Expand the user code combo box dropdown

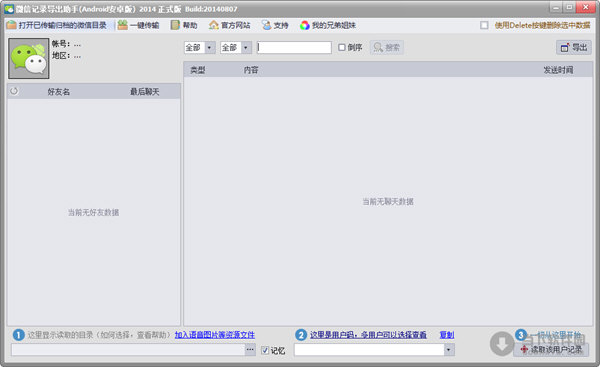pos(449,350)
